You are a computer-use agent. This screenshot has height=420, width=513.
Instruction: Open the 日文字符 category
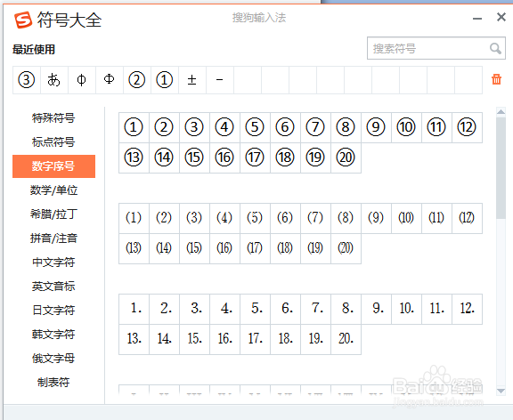pos(53,311)
